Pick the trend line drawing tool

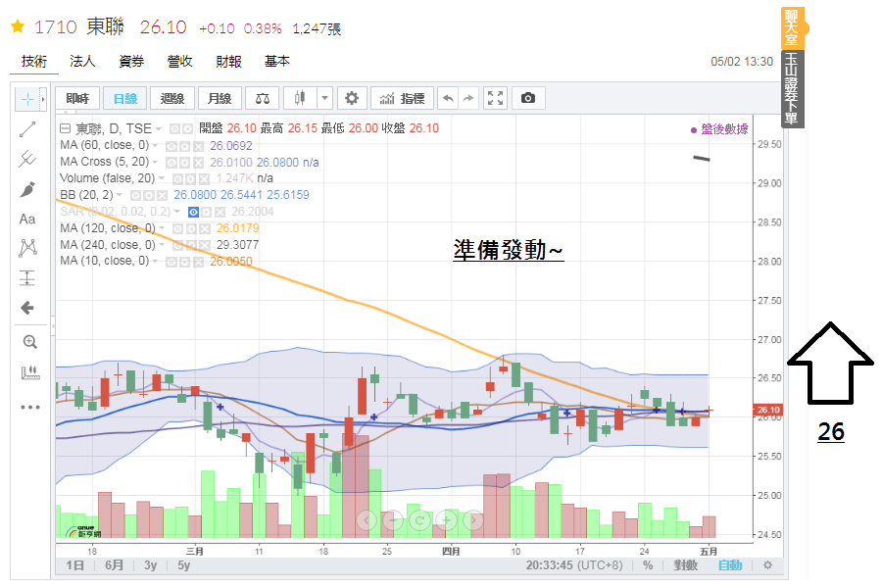coord(27,129)
